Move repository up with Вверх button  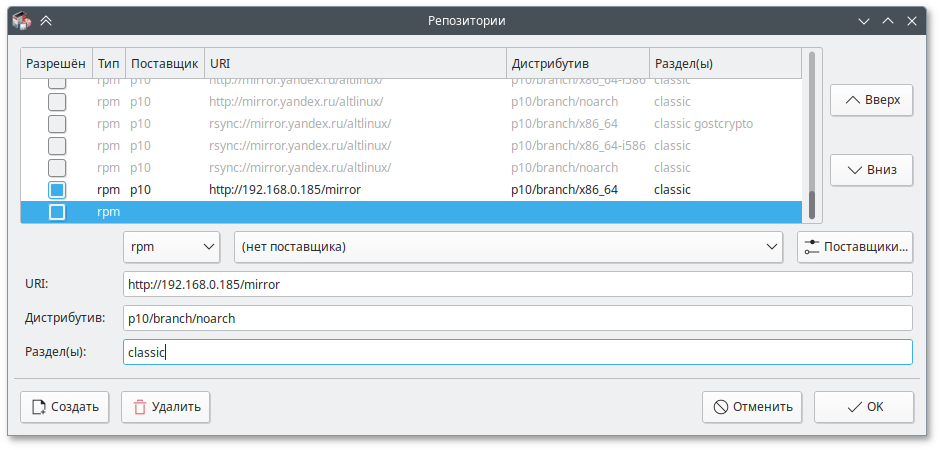point(871,100)
